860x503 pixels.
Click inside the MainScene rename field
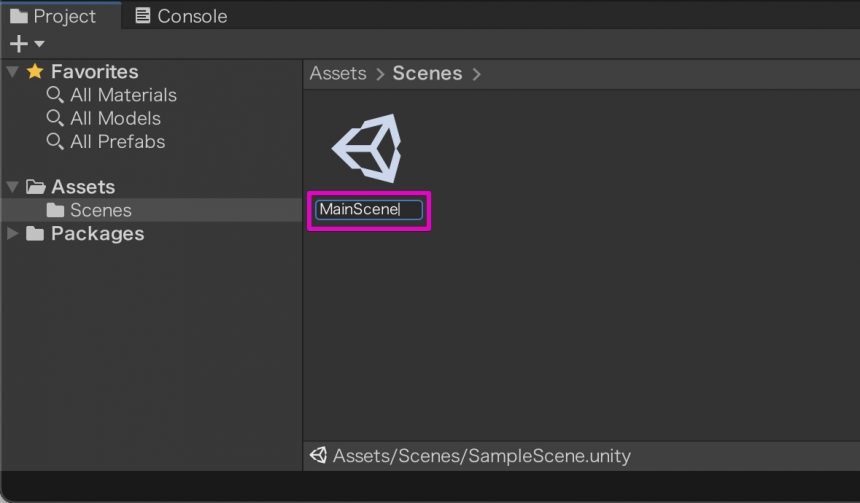(x=369, y=210)
